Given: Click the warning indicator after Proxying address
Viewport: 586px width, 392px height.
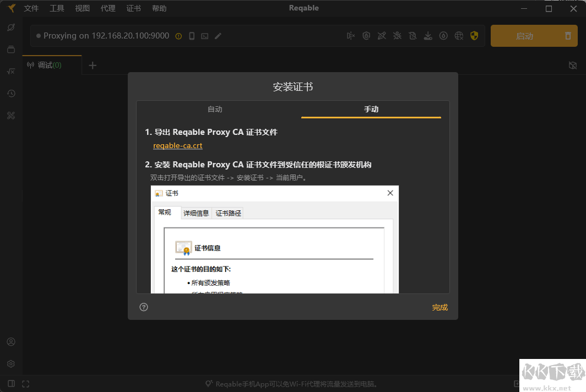Looking at the screenshot, I should pos(178,35).
